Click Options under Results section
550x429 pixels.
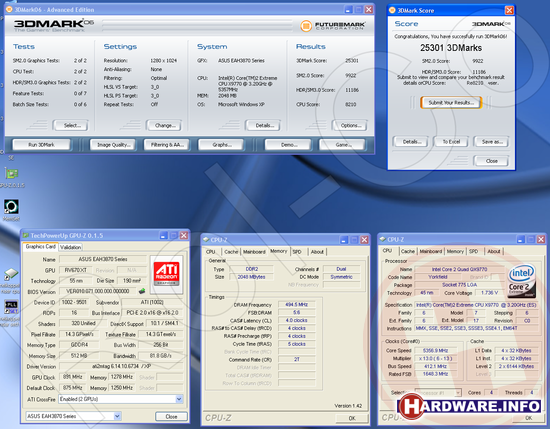[350, 125]
